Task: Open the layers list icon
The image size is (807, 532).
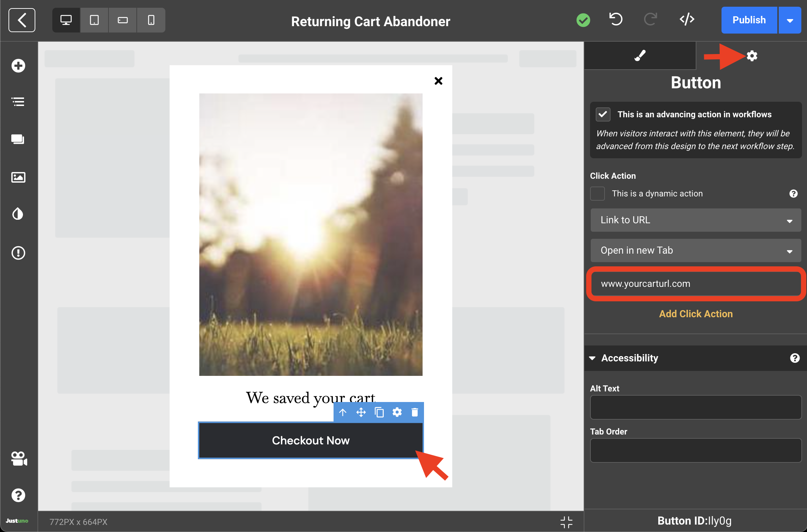Action: pyautogui.click(x=18, y=102)
